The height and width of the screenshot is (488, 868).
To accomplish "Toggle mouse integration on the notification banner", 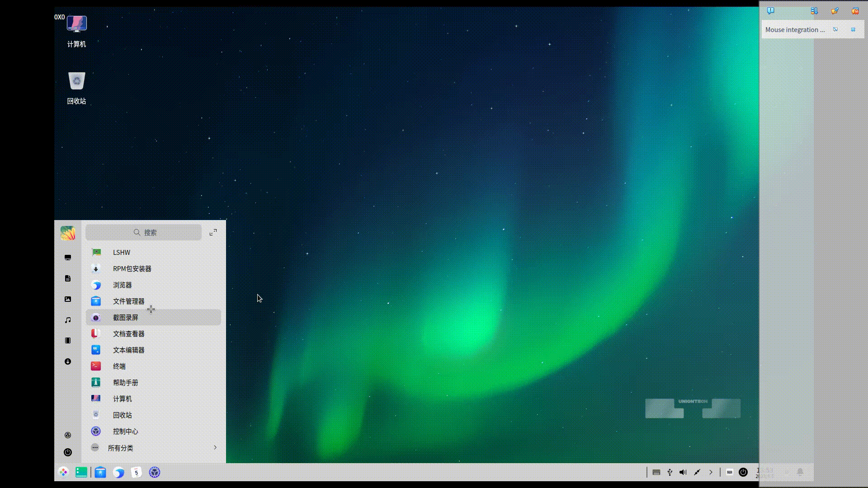I will [x=836, y=29].
